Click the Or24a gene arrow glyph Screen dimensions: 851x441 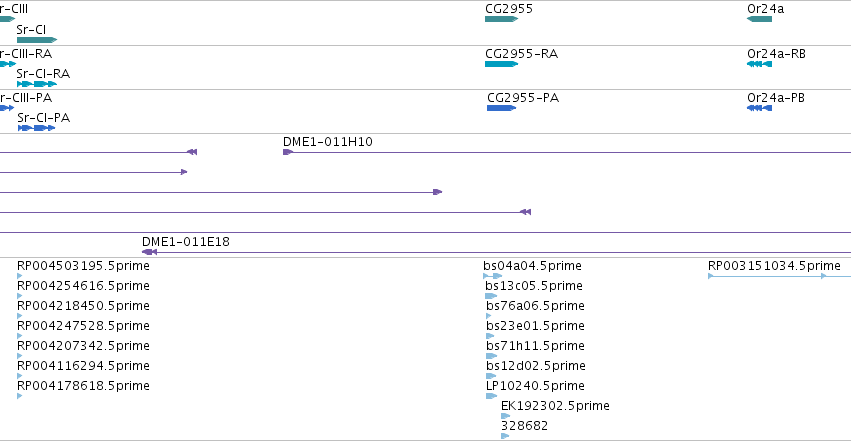tap(759, 19)
